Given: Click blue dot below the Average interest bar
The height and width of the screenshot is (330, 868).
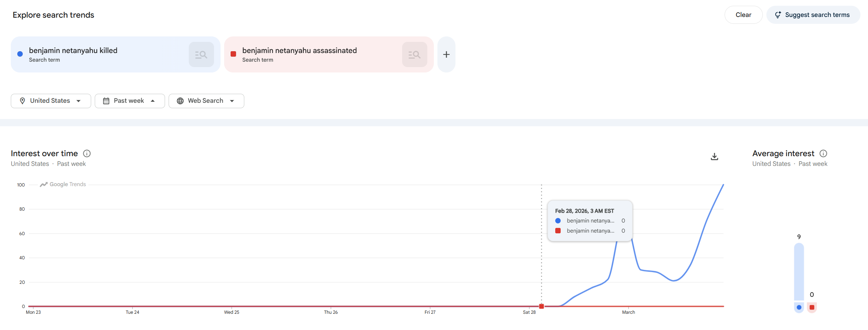Looking at the screenshot, I should (799, 307).
